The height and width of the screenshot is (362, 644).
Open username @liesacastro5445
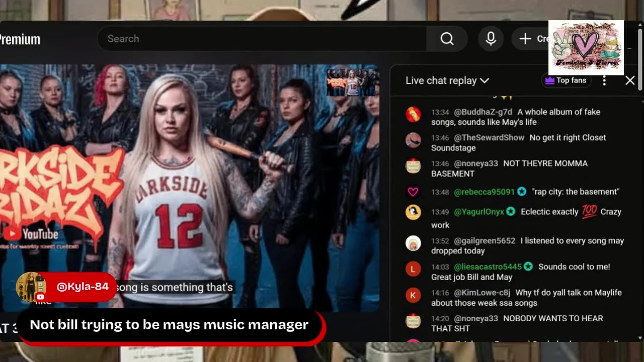point(488,266)
